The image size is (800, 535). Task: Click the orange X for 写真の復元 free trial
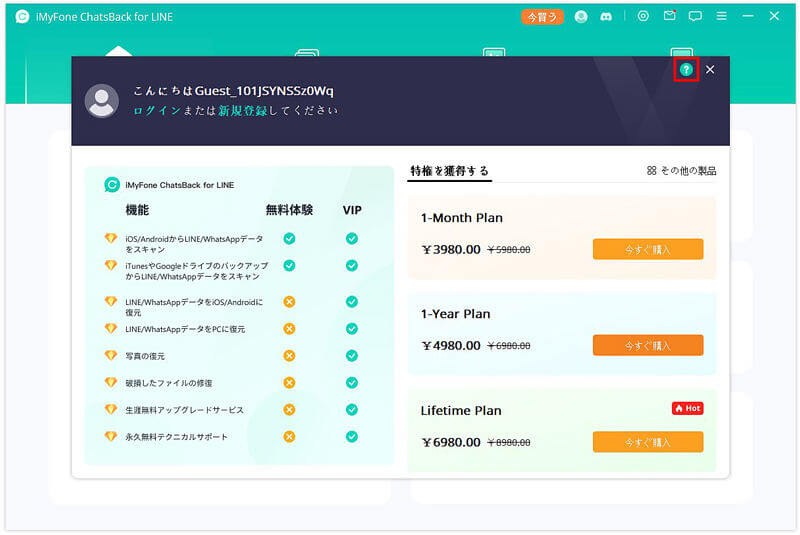coord(289,355)
